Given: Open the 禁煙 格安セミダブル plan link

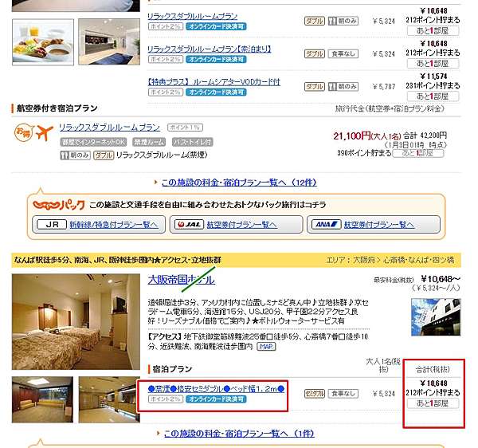Looking at the screenshot, I should tap(216, 389).
